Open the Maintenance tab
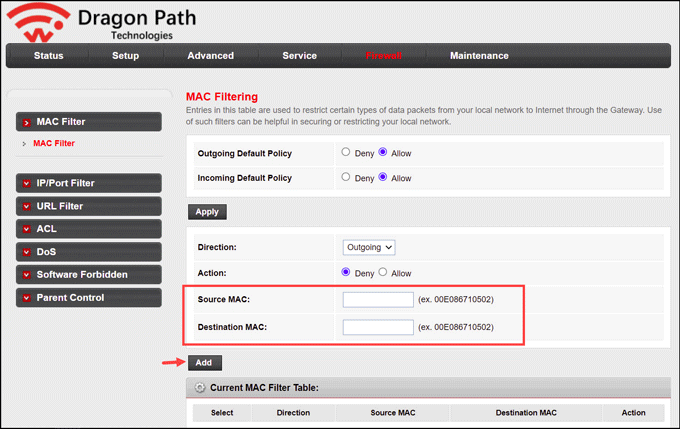This screenshot has height=429, width=680. pos(479,56)
